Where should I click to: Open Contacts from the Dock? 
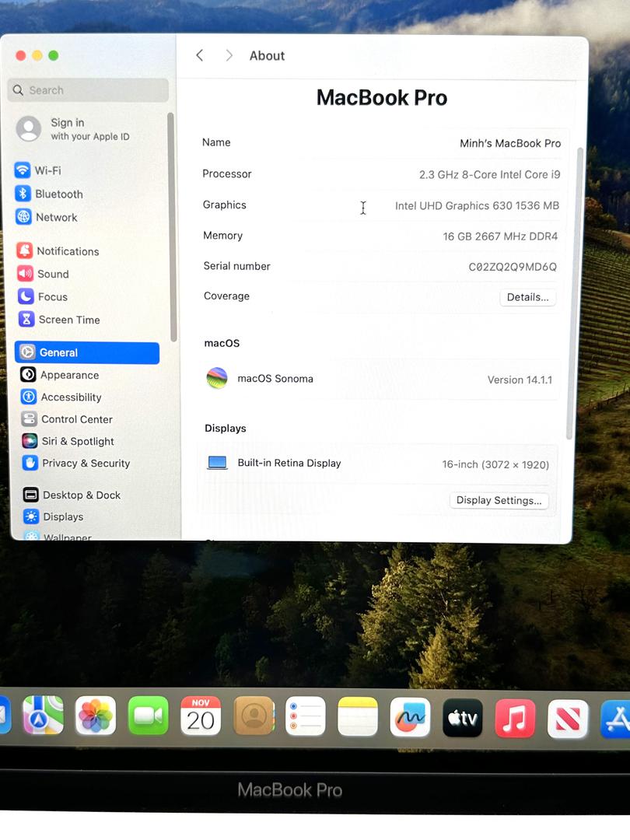point(254,717)
